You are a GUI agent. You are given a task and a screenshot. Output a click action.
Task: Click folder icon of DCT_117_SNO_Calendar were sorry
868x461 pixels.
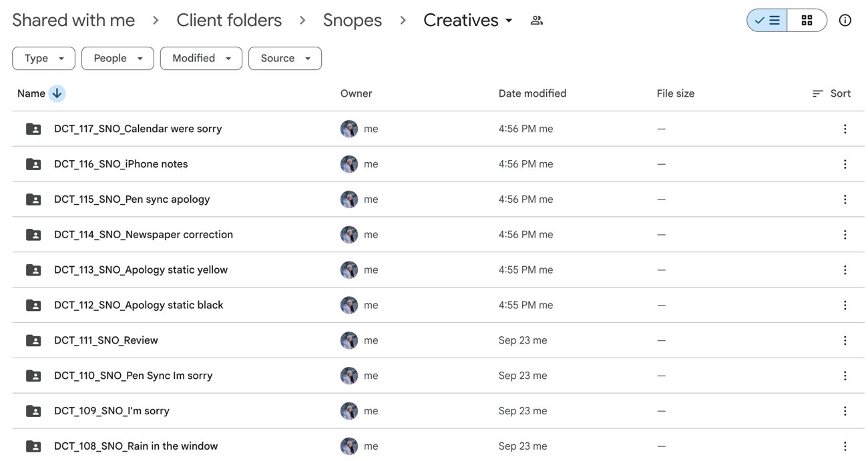33,129
